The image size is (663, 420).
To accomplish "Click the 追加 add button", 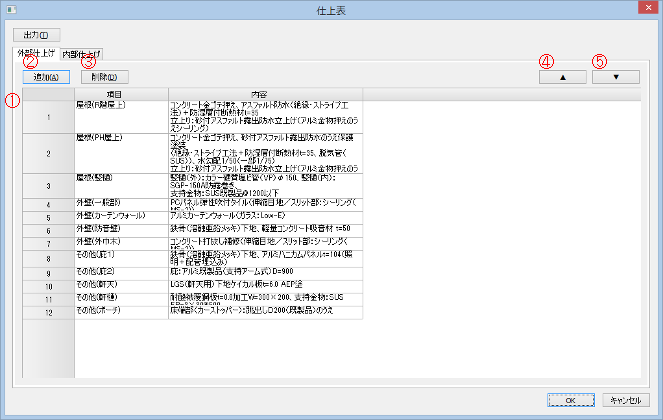I will click(45, 76).
